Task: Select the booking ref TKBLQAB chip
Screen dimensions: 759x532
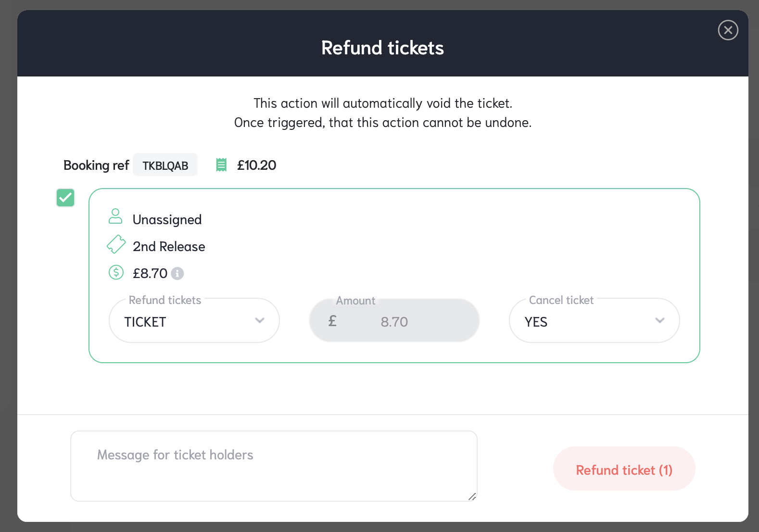Action: [x=165, y=165]
